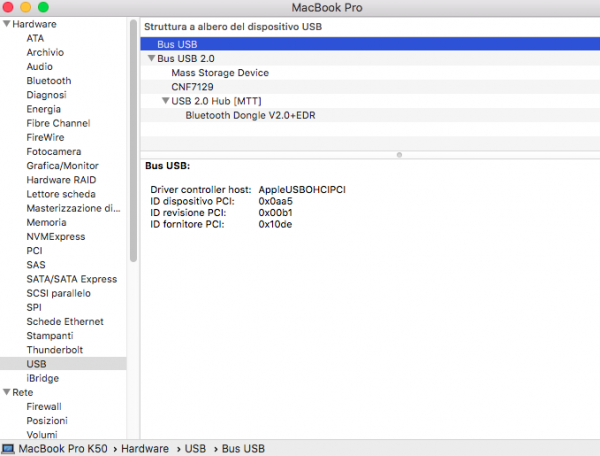Collapse the USB 2.0 Hub [MTT] node
The height and width of the screenshot is (456, 600).
coord(166,101)
